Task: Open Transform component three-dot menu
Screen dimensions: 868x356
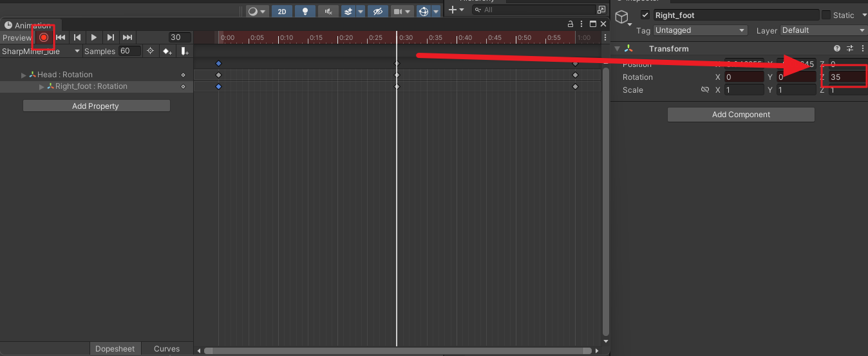Action: (862, 48)
